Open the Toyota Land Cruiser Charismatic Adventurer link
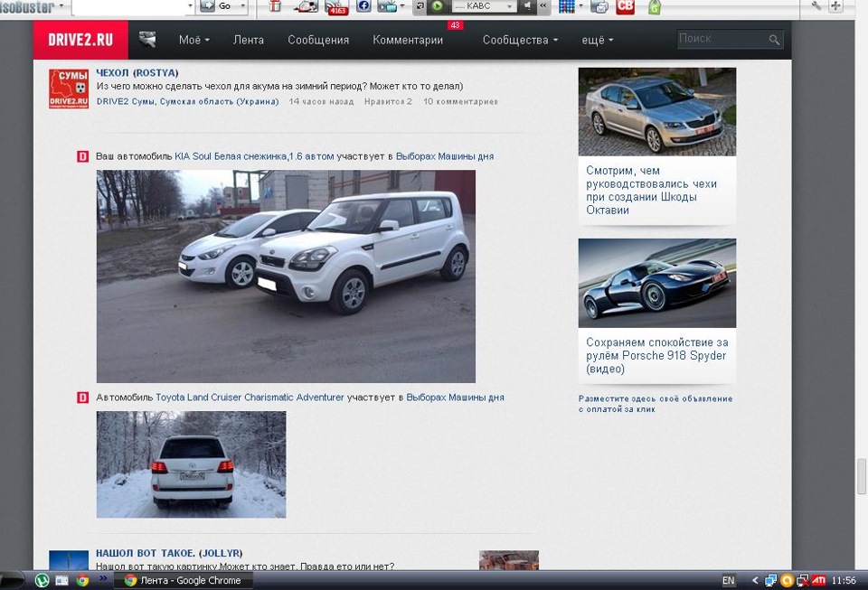The image size is (868, 590). [x=250, y=397]
